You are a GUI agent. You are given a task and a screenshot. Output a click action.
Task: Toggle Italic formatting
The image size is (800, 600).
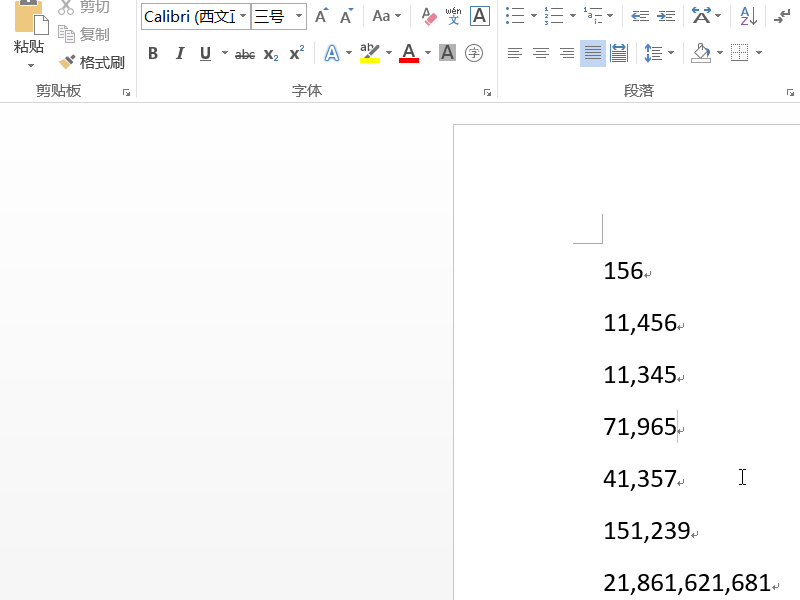coord(180,53)
